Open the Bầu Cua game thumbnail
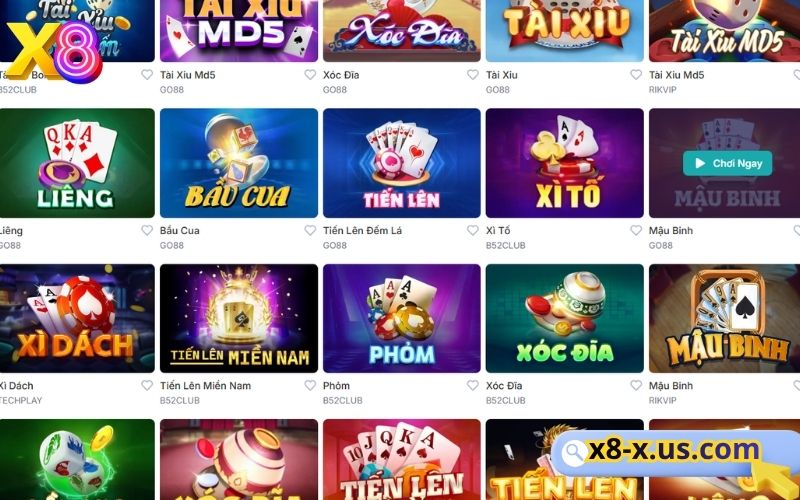This screenshot has height=500, width=800. coord(239,163)
